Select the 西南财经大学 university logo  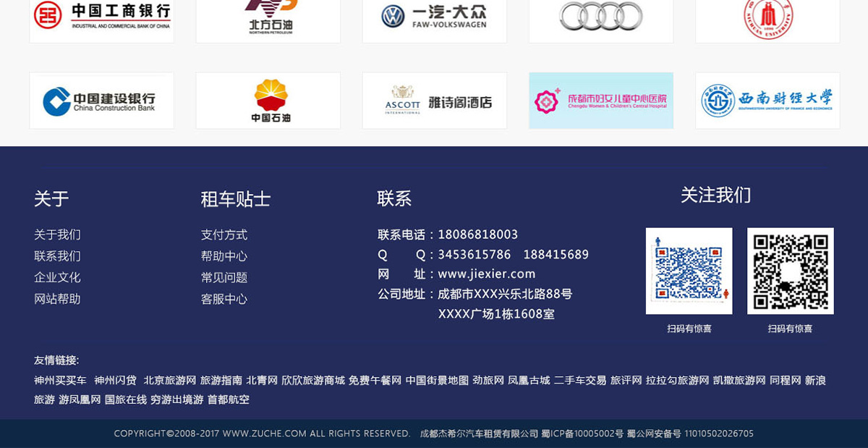pyautogui.click(x=767, y=101)
